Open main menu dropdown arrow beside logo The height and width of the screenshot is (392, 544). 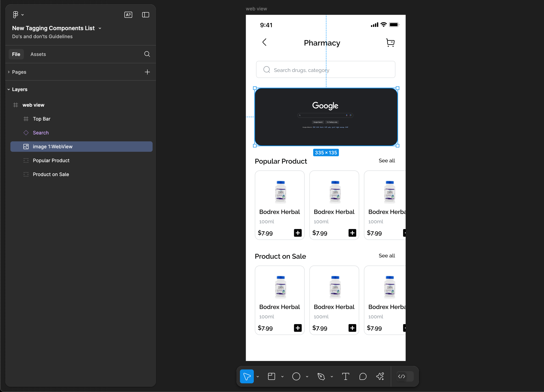click(23, 15)
